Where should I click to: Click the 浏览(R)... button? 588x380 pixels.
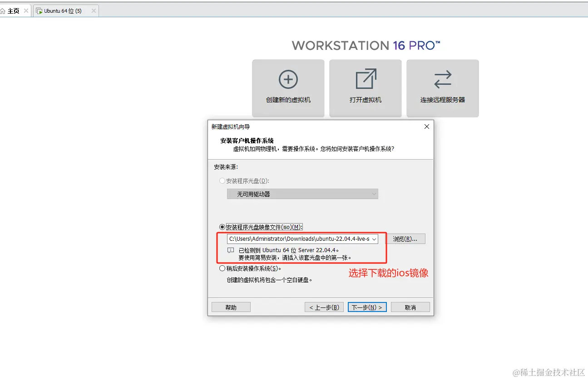point(405,239)
